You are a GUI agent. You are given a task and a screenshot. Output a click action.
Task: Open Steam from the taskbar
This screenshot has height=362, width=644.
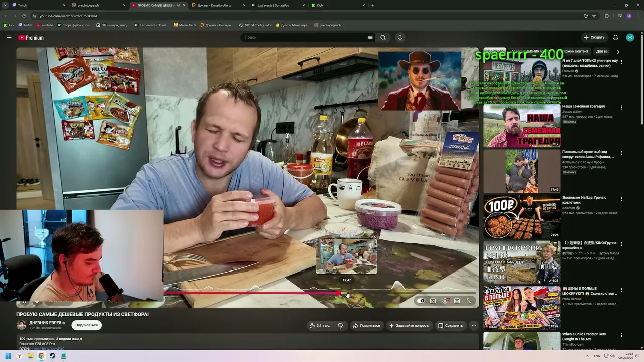[x=52, y=356]
